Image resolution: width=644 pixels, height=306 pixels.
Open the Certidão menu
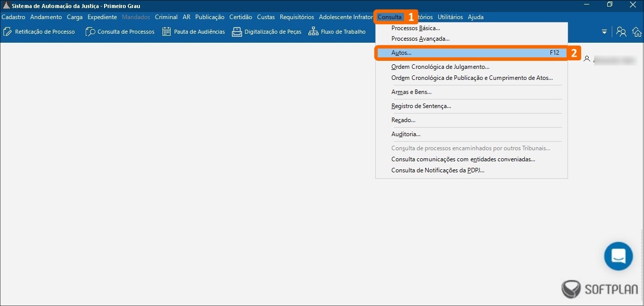[x=240, y=17]
